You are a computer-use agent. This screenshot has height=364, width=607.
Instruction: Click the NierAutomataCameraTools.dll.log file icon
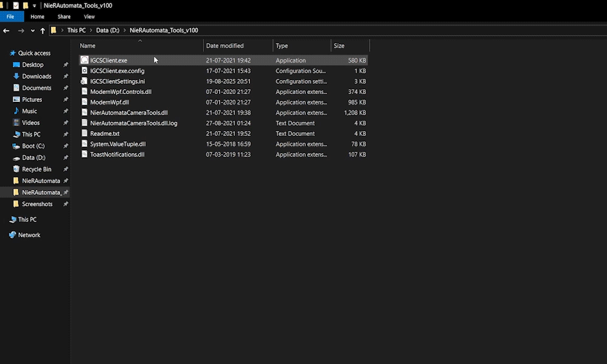[x=84, y=123]
